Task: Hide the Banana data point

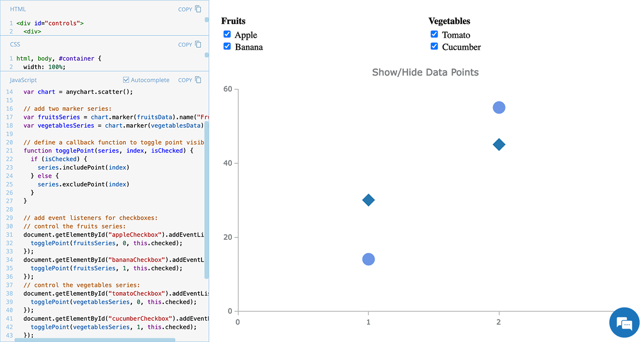Action: click(x=227, y=46)
